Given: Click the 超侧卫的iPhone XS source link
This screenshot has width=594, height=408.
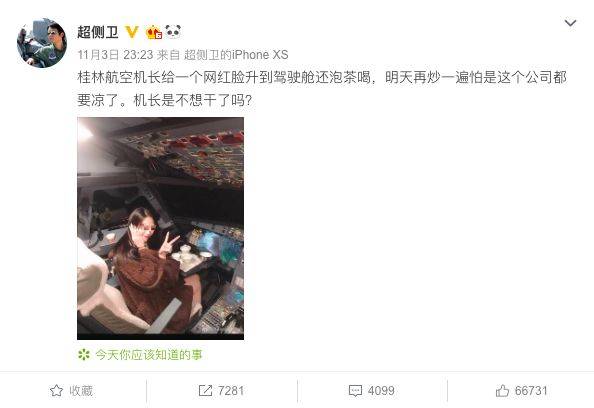Looking at the screenshot, I should pyautogui.click(x=236, y=55).
